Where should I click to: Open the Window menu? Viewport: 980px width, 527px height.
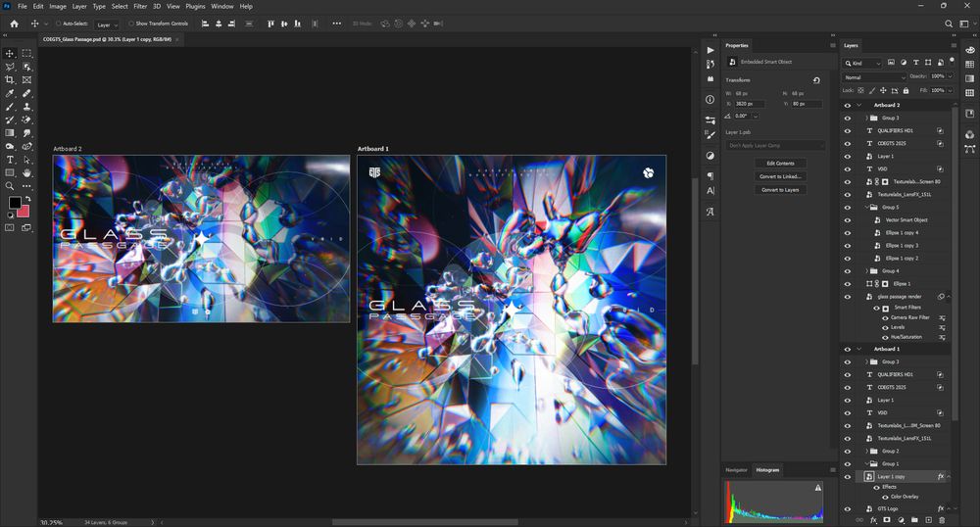[x=221, y=6]
